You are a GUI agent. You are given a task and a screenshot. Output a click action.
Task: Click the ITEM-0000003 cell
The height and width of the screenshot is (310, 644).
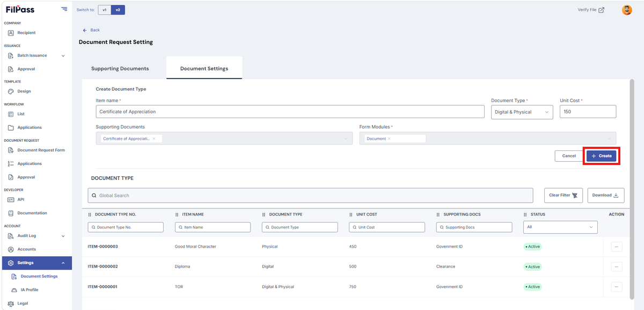point(103,247)
